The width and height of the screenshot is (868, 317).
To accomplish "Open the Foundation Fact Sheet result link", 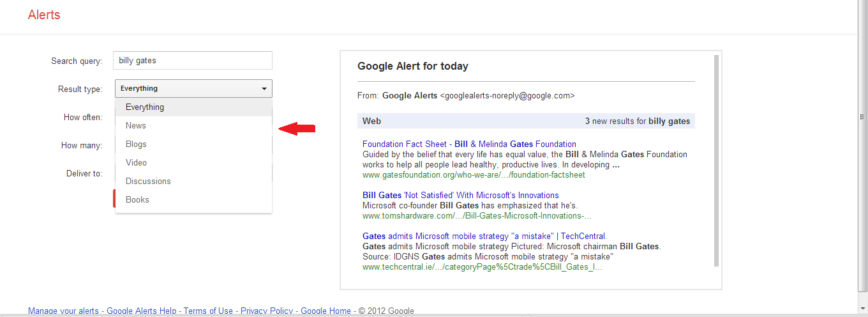I will point(469,144).
